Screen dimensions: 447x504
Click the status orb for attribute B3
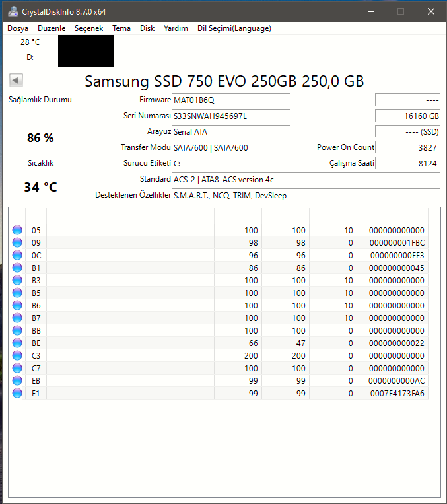(17, 280)
